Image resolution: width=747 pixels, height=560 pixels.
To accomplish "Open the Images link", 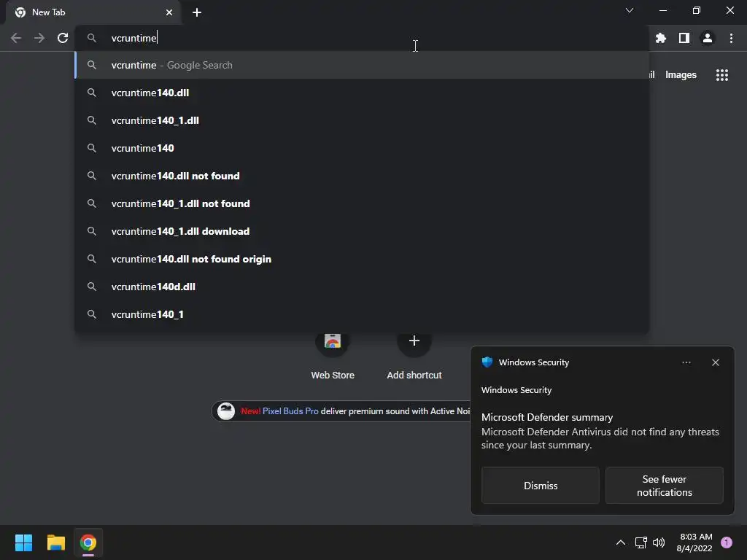I will (x=681, y=75).
